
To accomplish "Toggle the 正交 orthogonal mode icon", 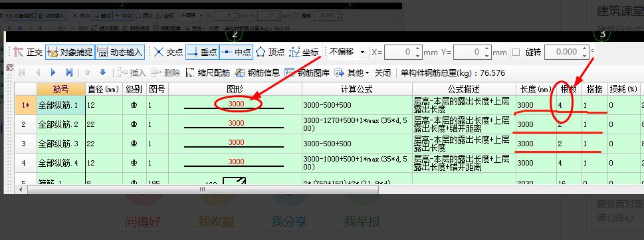I will pos(18,53).
